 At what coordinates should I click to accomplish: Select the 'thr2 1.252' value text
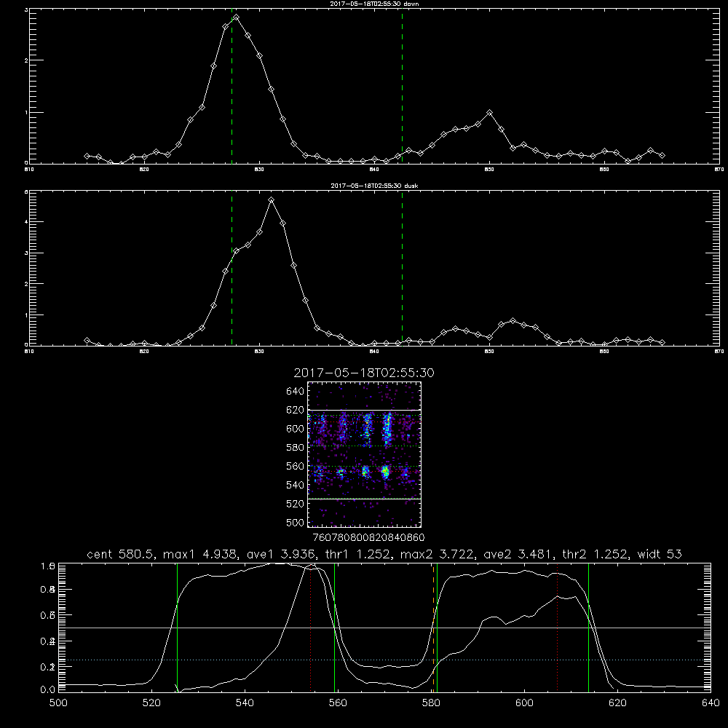[596, 554]
